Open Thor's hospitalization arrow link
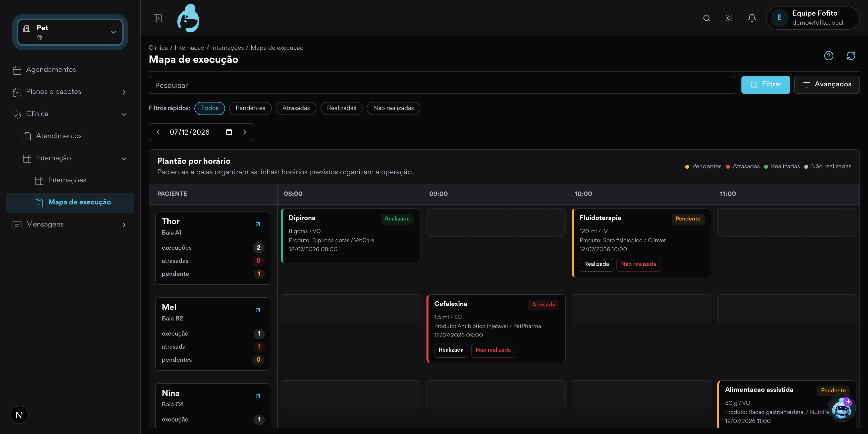The width and height of the screenshot is (868, 434). tap(258, 224)
